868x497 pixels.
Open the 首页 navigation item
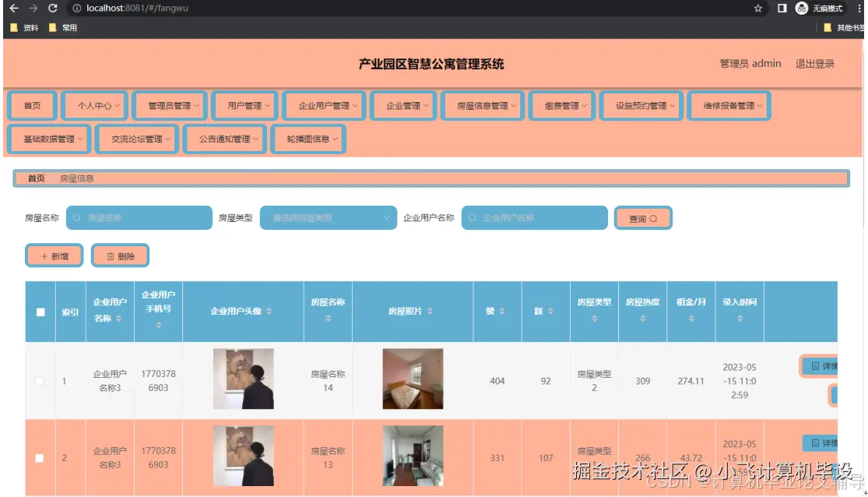[x=32, y=105]
